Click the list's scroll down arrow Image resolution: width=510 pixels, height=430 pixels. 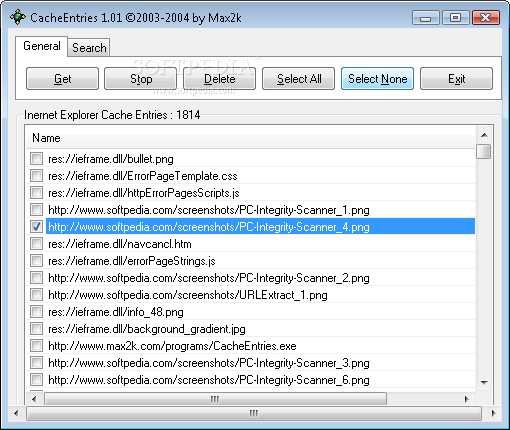(x=484, y=383)
